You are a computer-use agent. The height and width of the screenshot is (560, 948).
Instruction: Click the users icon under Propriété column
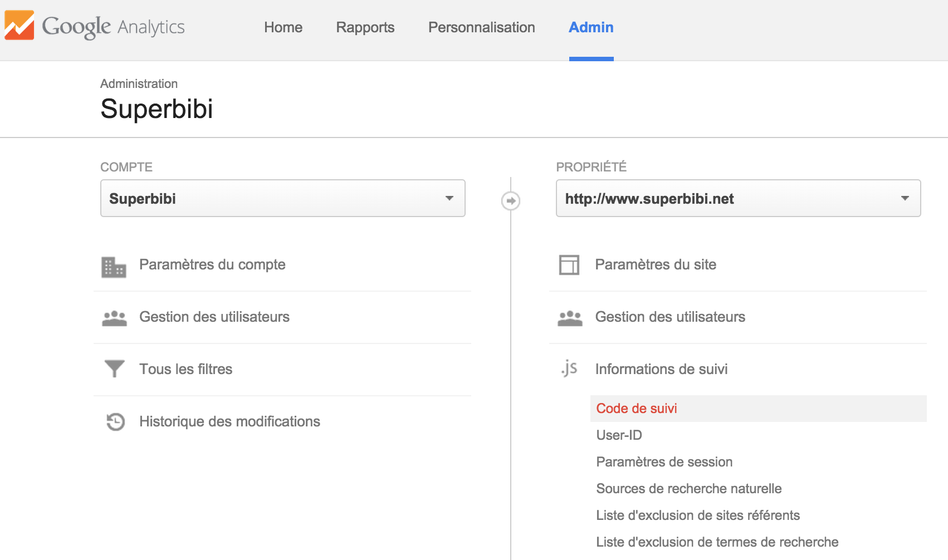tap(570, 318)
